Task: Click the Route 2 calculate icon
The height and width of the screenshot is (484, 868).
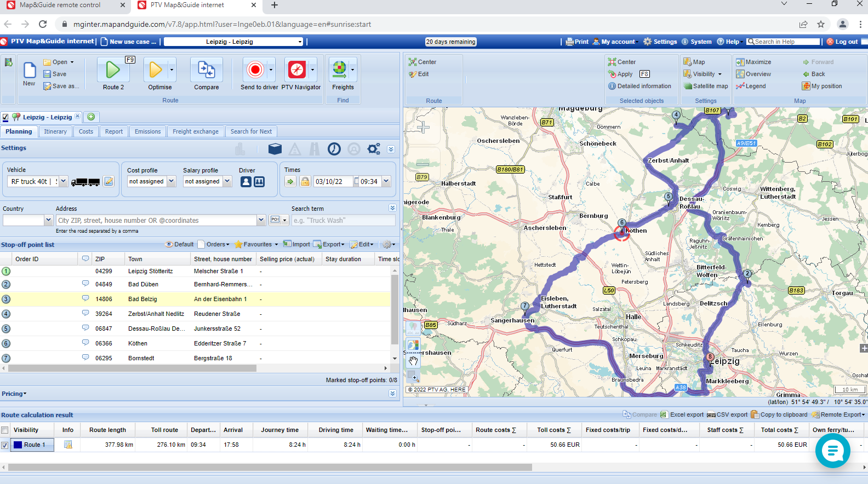Action: coord(112,70)
